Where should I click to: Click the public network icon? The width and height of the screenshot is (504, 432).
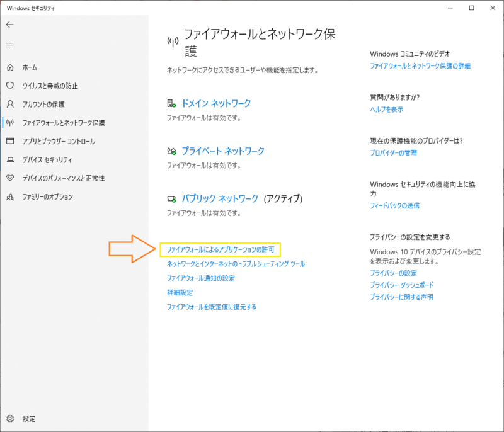[x=171, y=199]
